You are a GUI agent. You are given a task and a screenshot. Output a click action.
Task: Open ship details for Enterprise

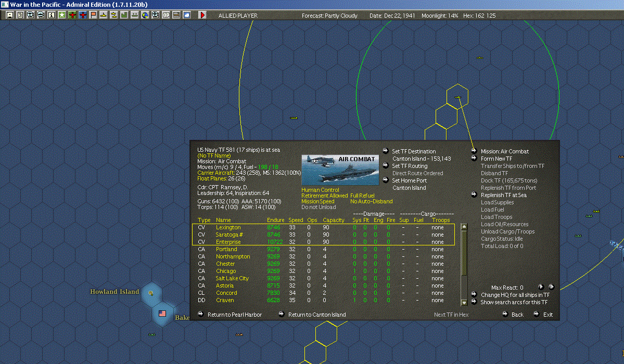228,242
